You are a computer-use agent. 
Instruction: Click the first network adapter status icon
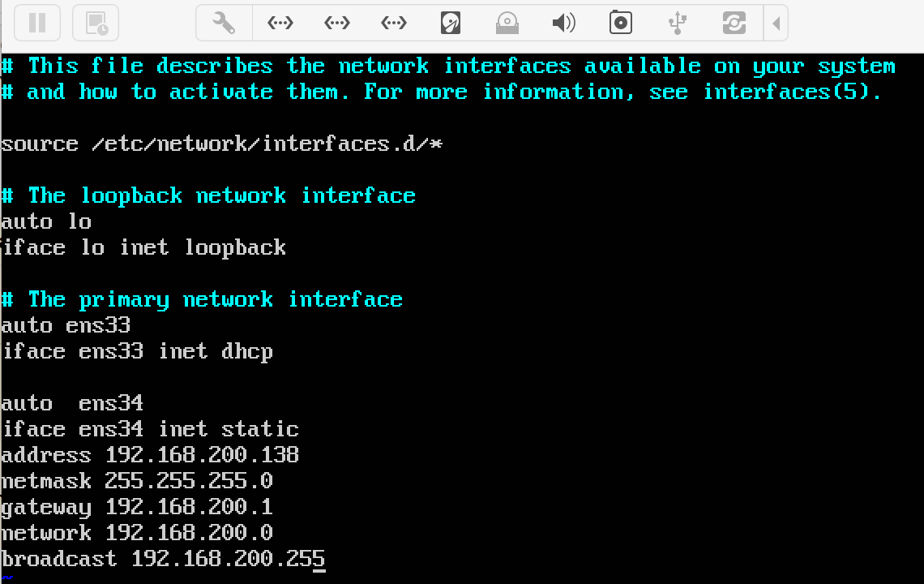click(280, 22)
